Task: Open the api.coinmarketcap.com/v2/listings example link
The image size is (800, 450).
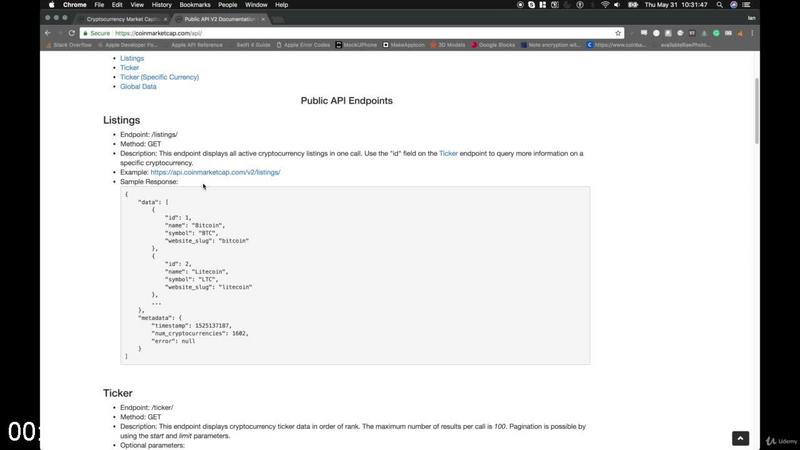Action: pyautogui.click(x=215, y=172)
